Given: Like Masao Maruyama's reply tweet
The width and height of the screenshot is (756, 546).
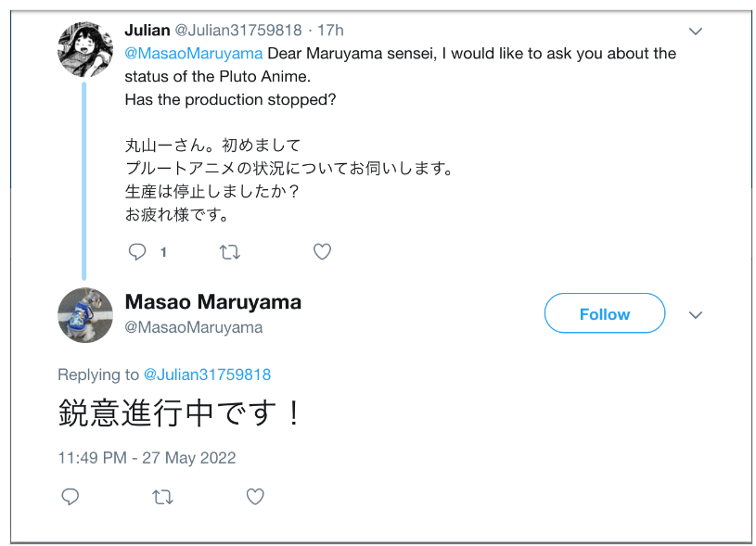Looking at the screenshot, I should [x=255, y=496].
